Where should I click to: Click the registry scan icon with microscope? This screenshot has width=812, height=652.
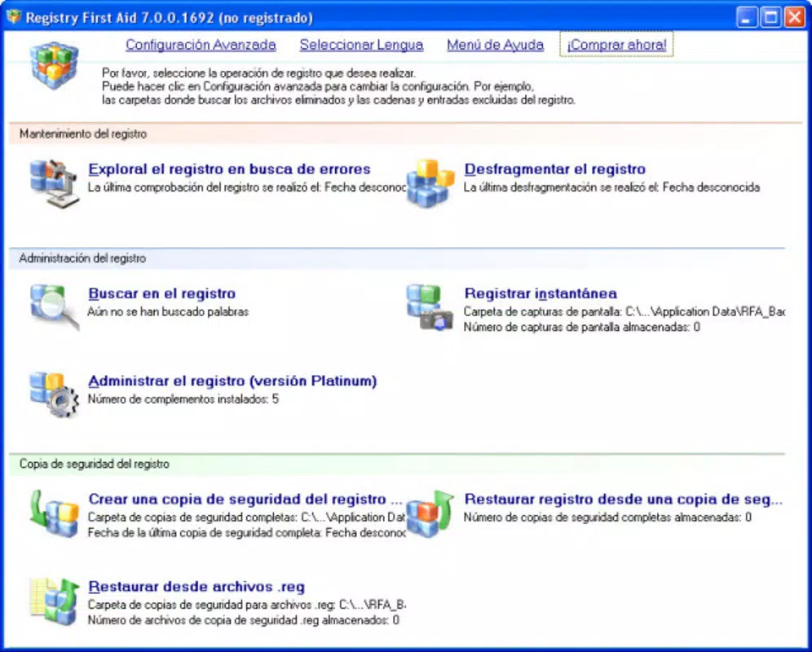pyautogui.click(x=55, y=183)
